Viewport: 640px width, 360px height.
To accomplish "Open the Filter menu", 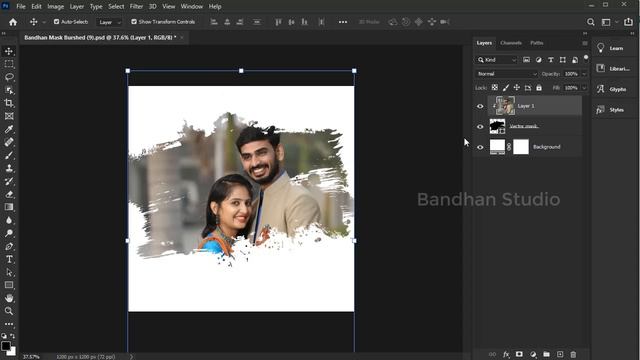I will pyautogui.click(x=136, y=7).
